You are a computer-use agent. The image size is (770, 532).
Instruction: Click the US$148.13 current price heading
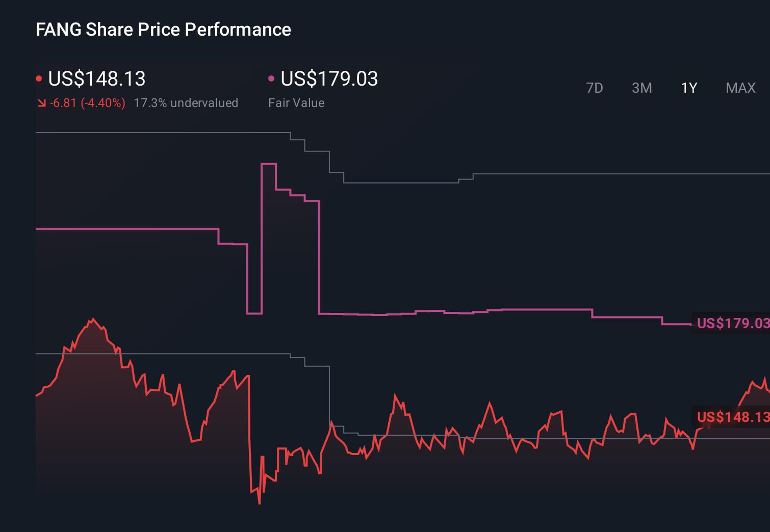click(96, 79)
